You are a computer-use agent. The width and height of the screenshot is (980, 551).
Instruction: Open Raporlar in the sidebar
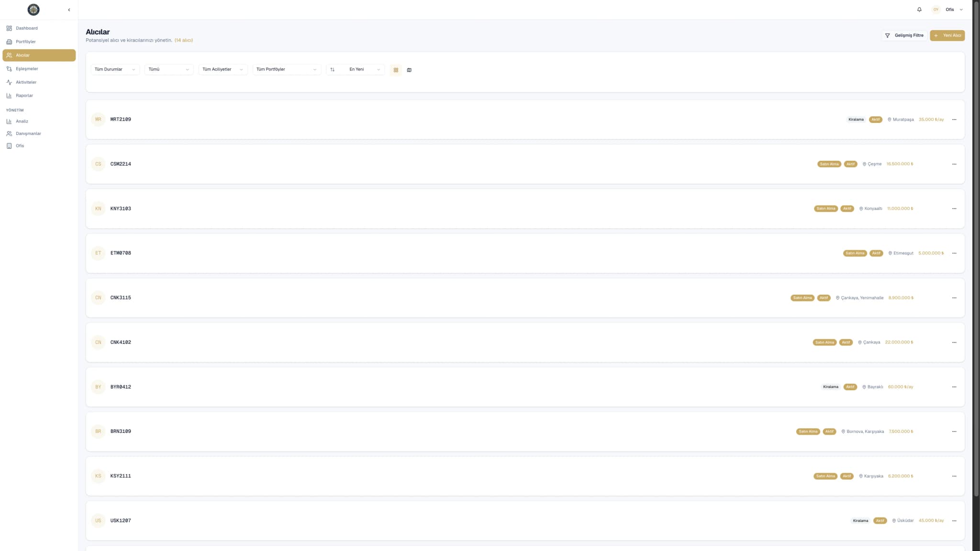point(39,96)
